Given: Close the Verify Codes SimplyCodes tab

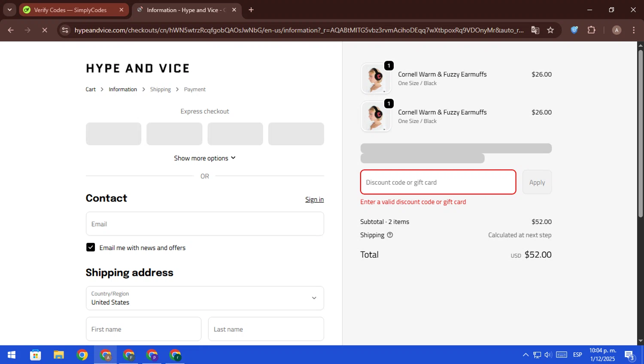Looking at the screenshot, I should [122, 10].
